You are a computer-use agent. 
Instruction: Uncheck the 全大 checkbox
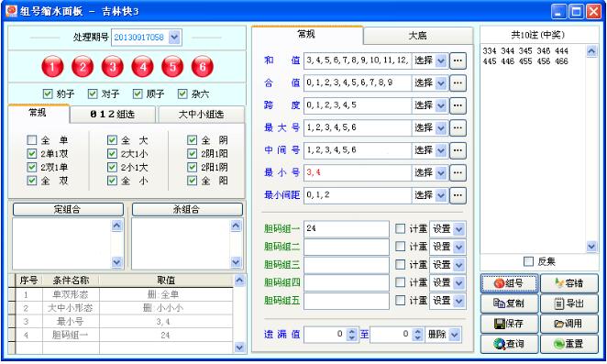[x=112, y=139]
